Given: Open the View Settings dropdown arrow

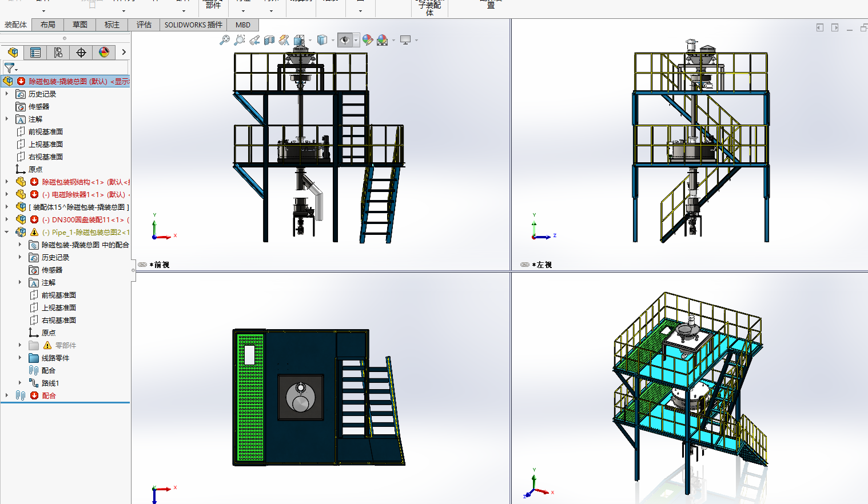Looking at the screenshot, I should click(416, 40).
